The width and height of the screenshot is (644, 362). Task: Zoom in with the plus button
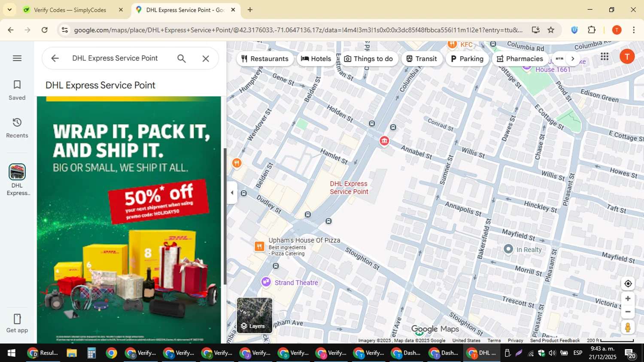point(628,298)
